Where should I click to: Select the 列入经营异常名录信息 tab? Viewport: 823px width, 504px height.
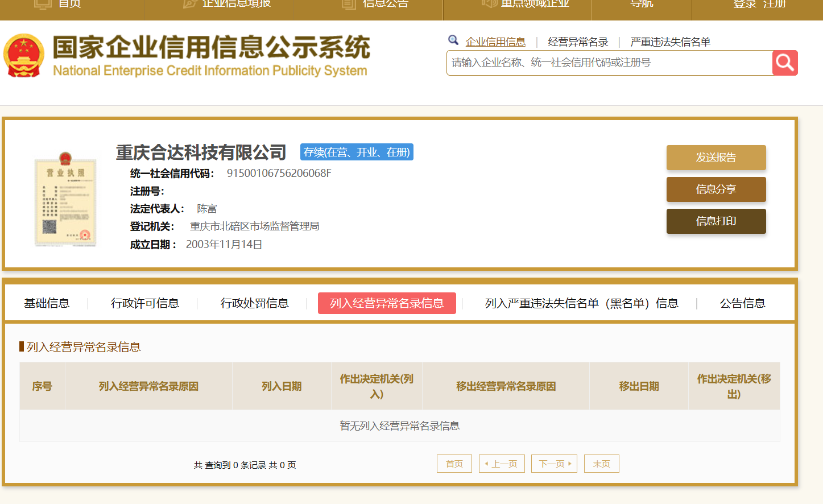click(387, 303)
